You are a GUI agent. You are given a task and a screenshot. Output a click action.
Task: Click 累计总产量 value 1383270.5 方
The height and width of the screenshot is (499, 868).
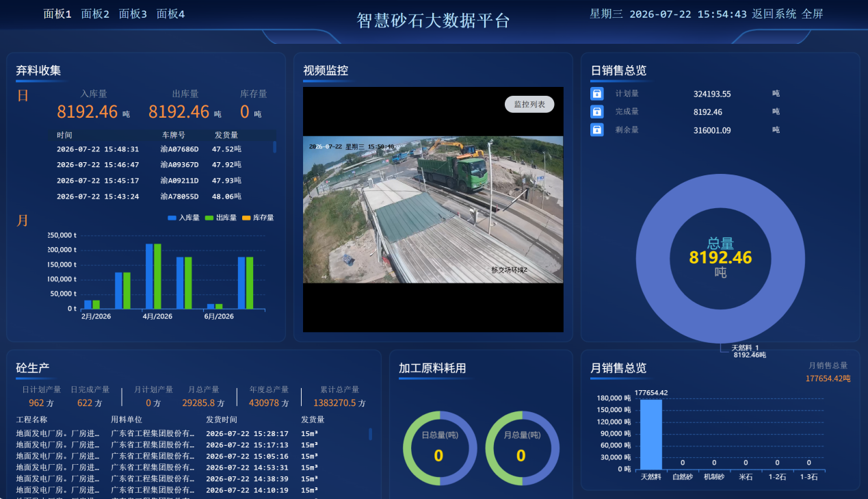click(339, 403)
